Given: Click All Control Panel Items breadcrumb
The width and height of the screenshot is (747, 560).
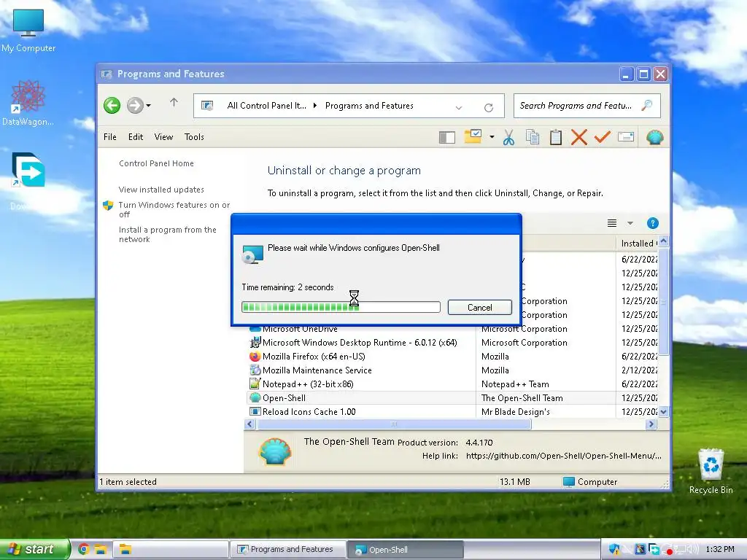Looking at the screenshot, I should [x=267, y=106].
